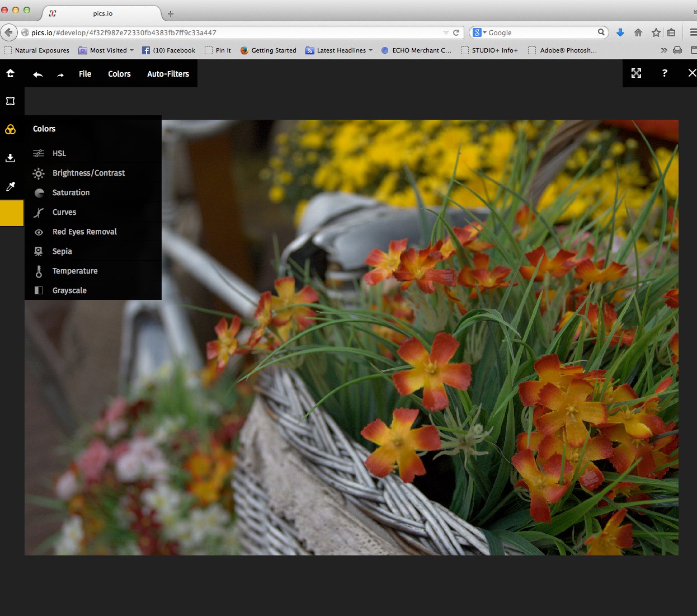697x616 pixels.
Task: Expand Most Visited bookmarks dropdown
Action: [106, 50]
